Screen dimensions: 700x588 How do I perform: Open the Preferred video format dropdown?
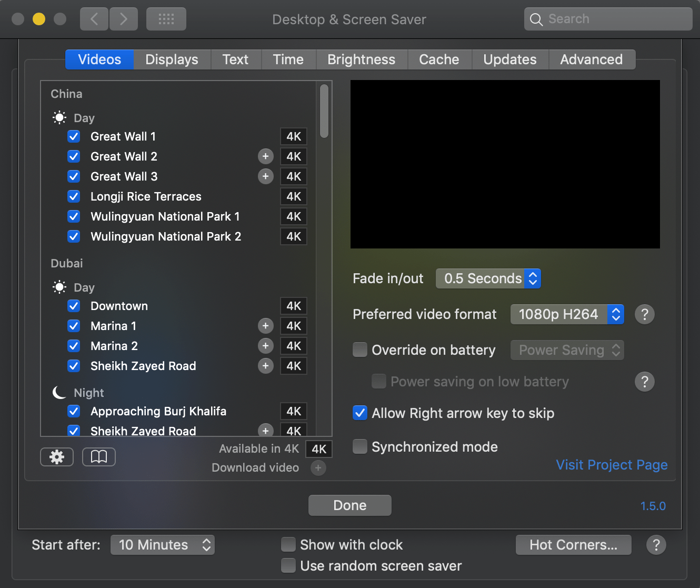click(x=567, y=314)
